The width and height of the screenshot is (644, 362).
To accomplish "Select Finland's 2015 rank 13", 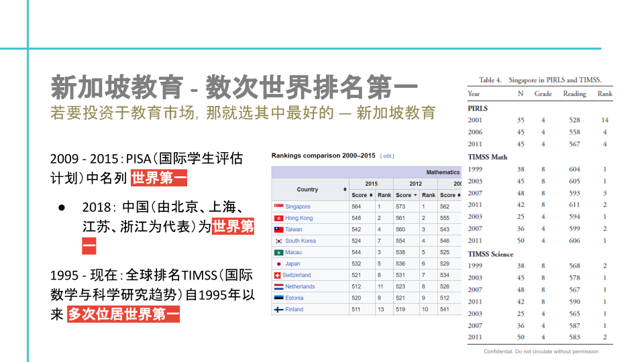I will tap(381, 310).
